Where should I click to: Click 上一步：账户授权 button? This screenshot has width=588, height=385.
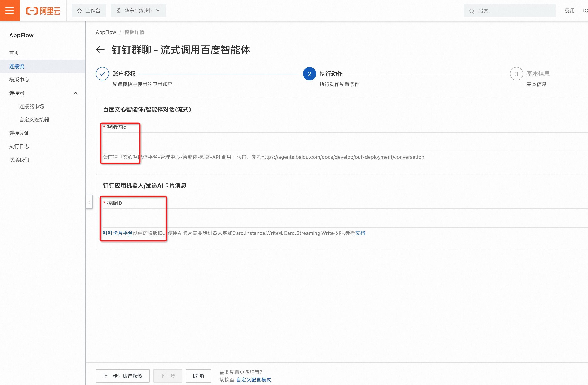123,376
